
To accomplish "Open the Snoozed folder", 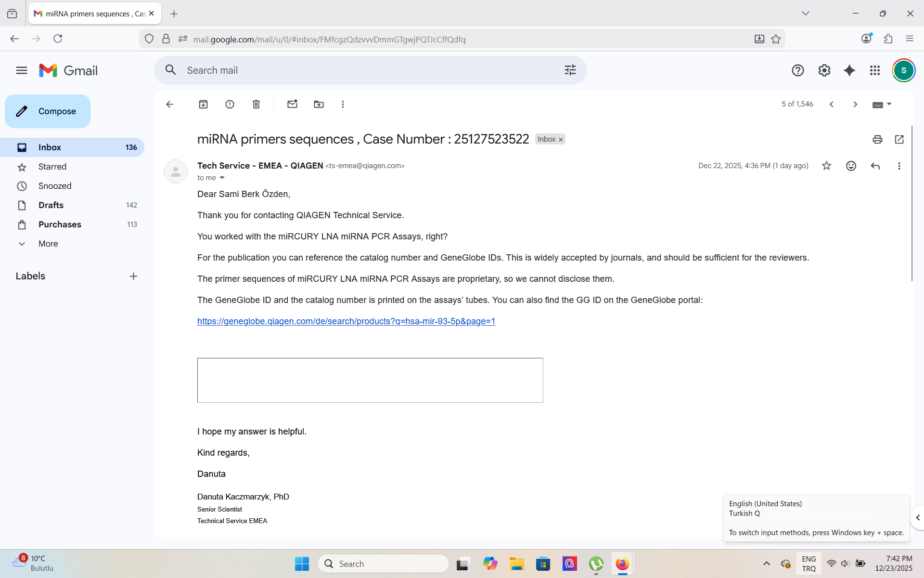I will tap(72, 186).
